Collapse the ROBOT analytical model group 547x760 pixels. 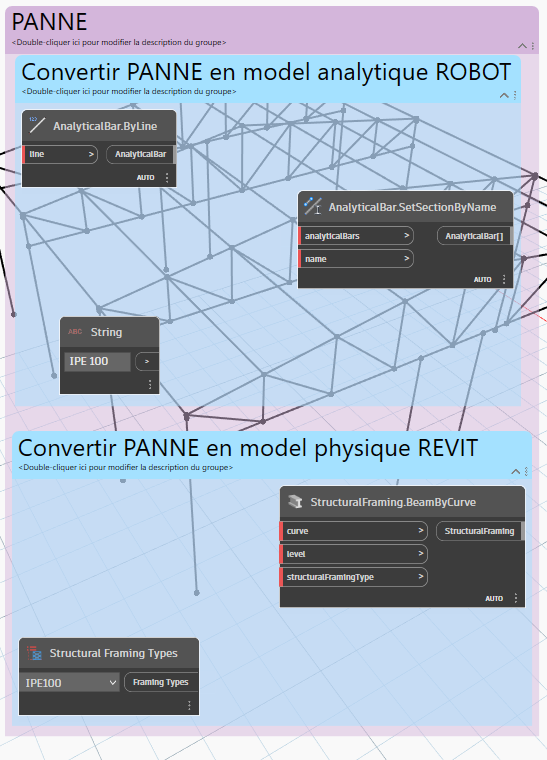click(504, 95)
